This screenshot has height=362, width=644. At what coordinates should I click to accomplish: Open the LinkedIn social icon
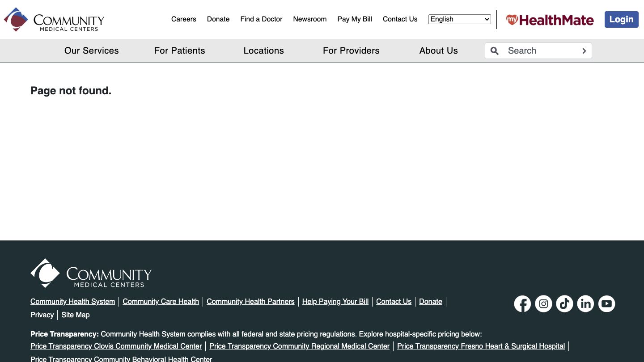click(585, 304)
